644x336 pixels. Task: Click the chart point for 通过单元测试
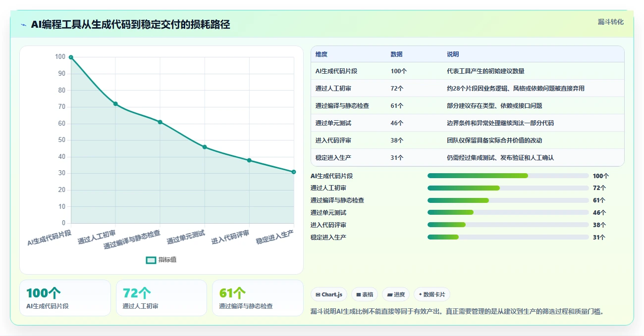(205, 147)
